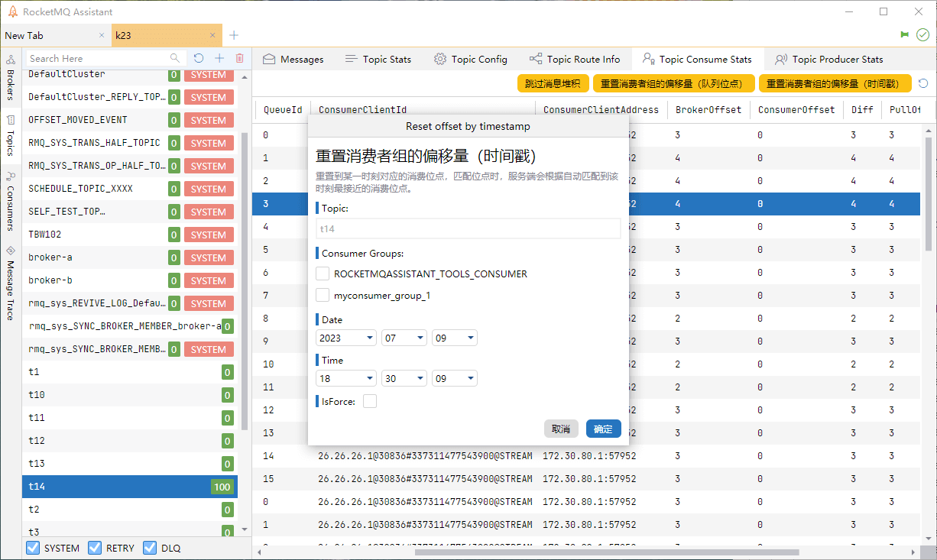Check ROCKETMQASSISTANT_TOOLS_CONSUMER consumer group
Viewport: 937px width, 560px height.
coord(323,274)
